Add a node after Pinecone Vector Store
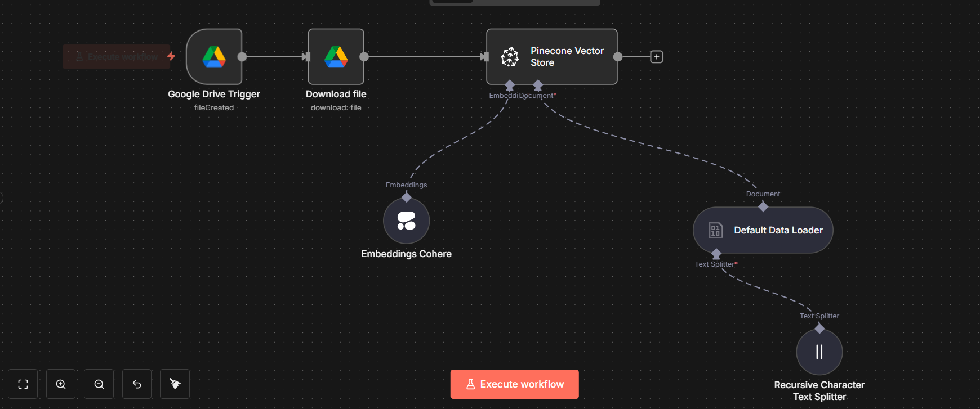Viewport: 980px width, 409px height. point(656,57)
